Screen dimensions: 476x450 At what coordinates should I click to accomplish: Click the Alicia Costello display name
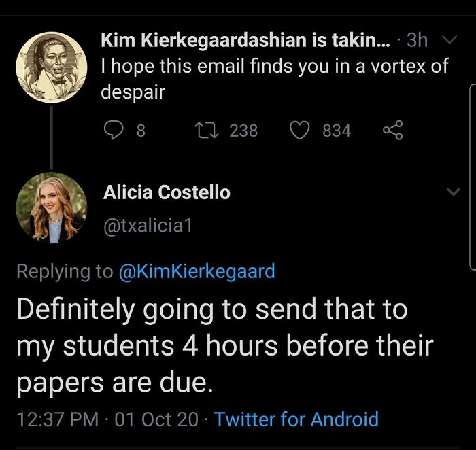tap(167, 193)
